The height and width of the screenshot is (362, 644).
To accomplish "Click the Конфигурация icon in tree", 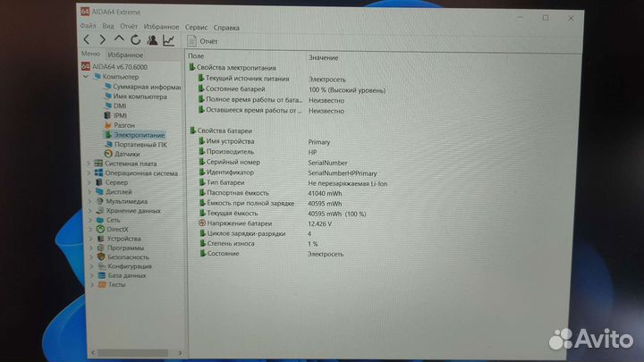I will coord(101,266).
